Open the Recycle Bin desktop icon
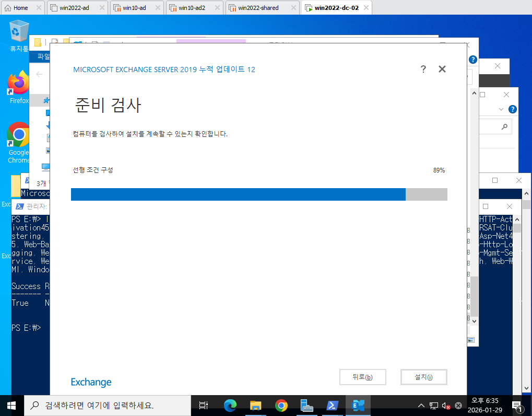 point(19,36)
